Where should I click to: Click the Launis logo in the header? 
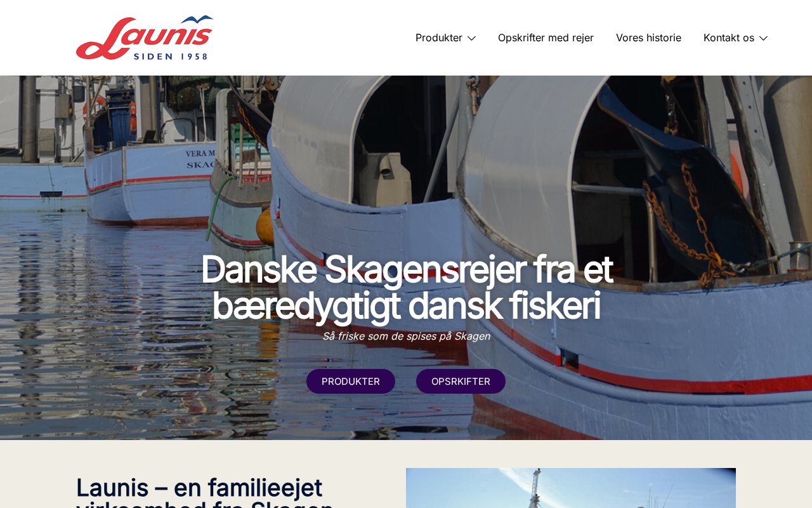[145, 37]
